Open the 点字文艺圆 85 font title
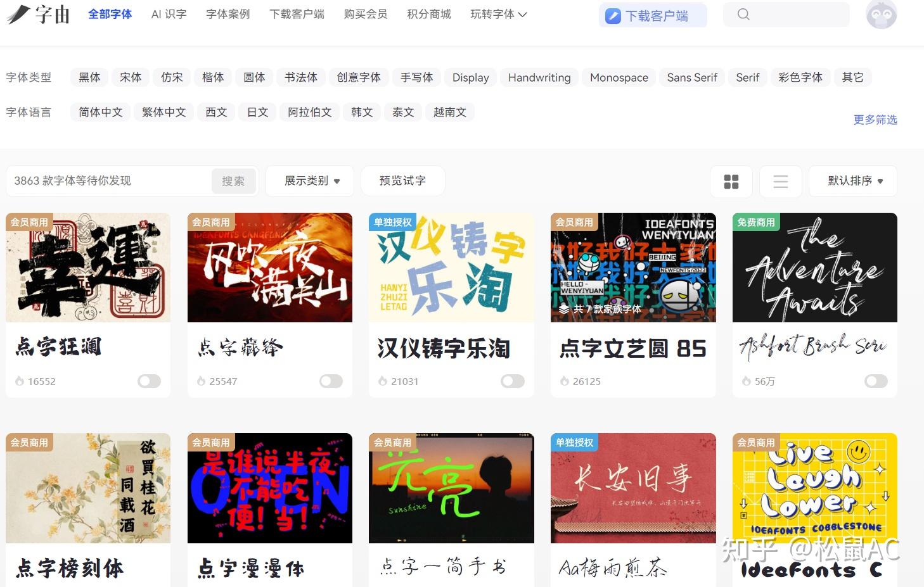This screenshot has width=924, height=587. 633,348
